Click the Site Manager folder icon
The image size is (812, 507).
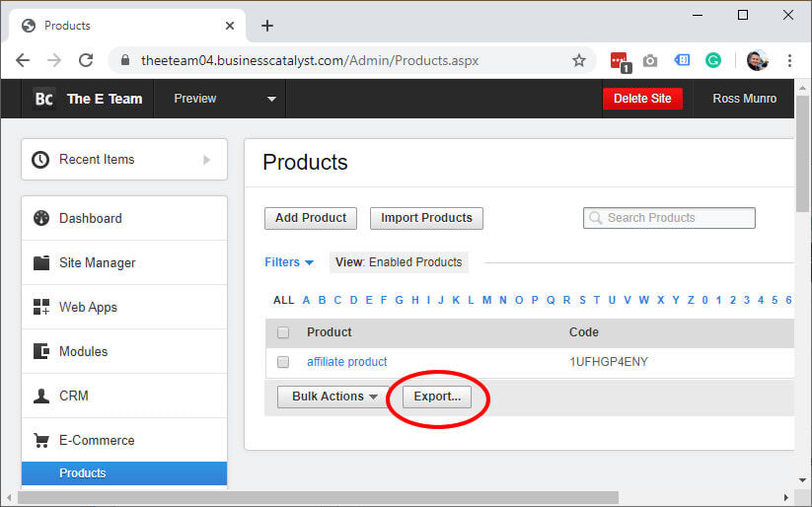point(41,262)
